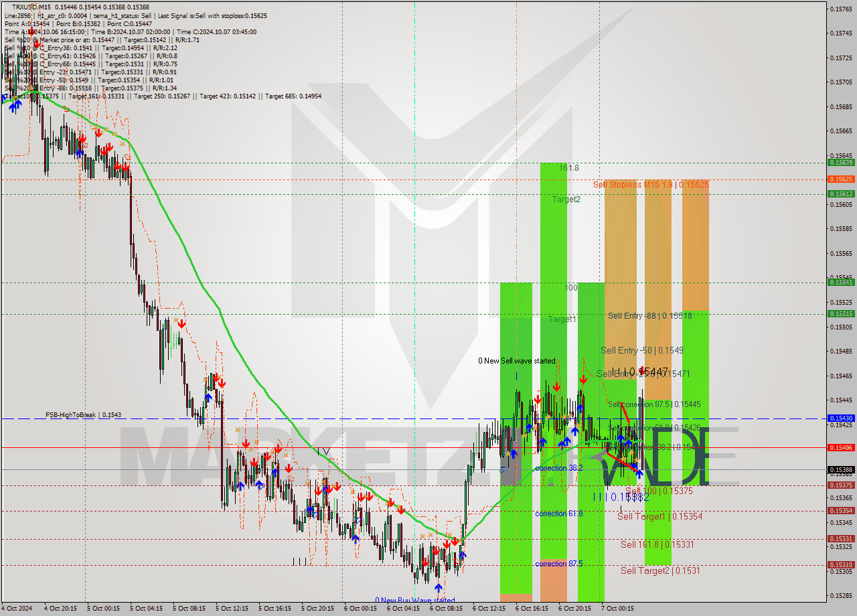Click the '161.8' Fibonacci level label
857x616 pixels.
coord(568,168)
